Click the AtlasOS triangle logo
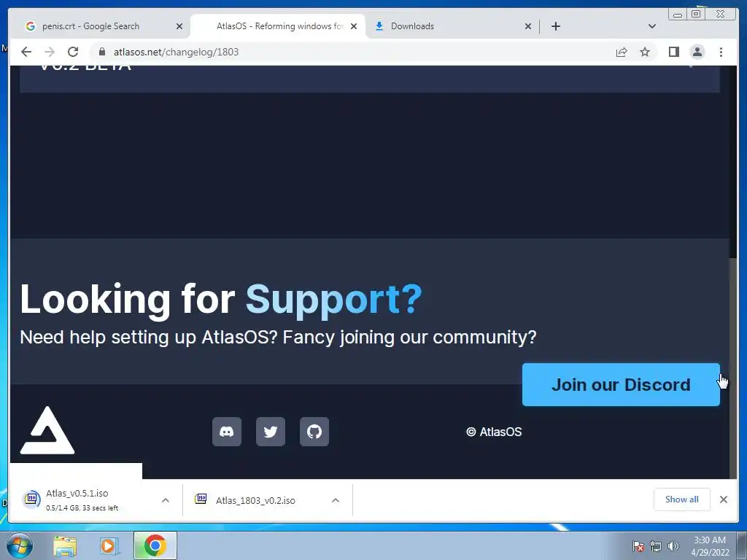 point(47,430)
